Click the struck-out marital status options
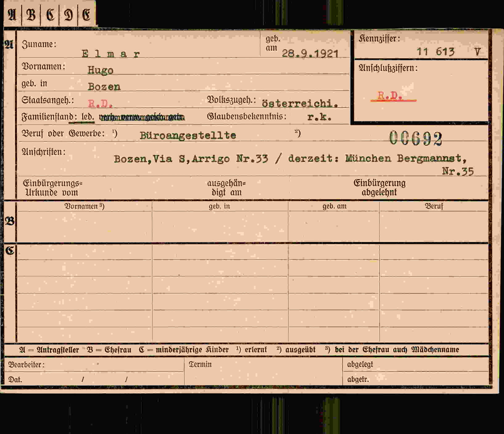This screenshot has height=434, width=504. [142, 117]
